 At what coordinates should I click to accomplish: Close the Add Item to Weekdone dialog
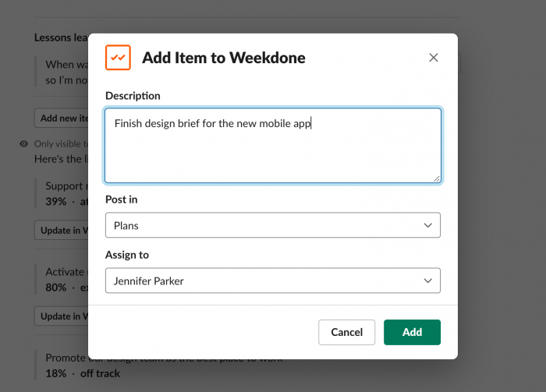click(434, 58)
